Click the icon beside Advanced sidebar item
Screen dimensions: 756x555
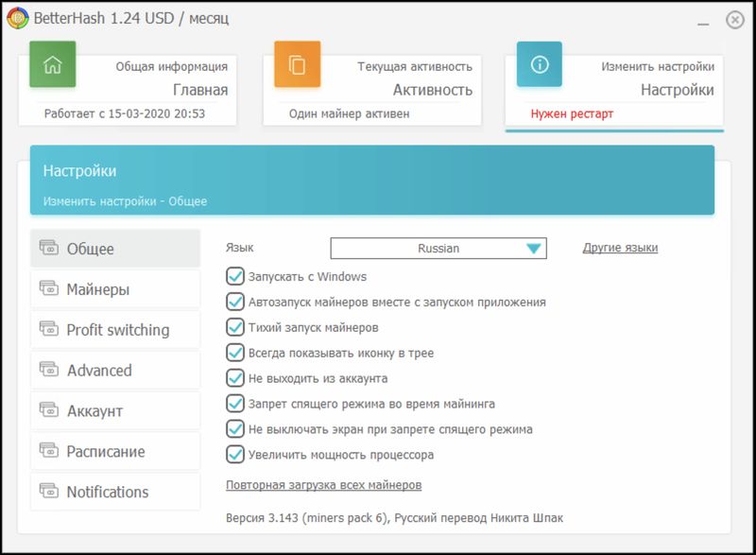(x=49, y=370)
